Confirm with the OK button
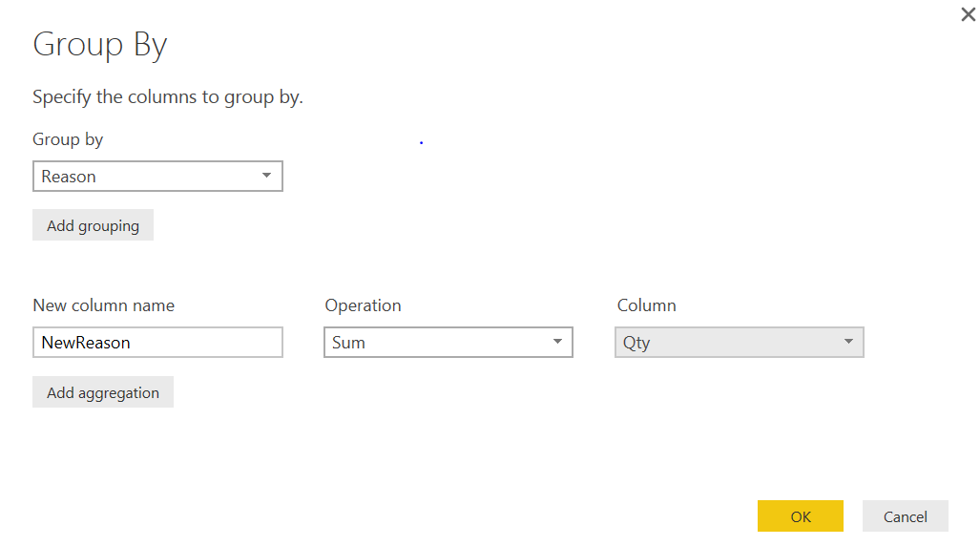The image size is (980, 546). click(x=801, y=516)
